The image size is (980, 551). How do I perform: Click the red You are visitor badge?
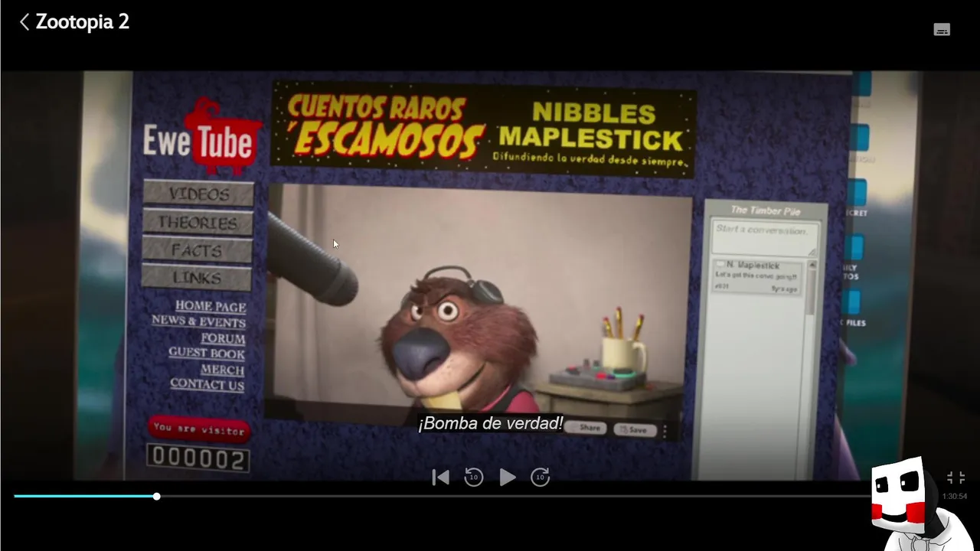(x=199, y=429)
